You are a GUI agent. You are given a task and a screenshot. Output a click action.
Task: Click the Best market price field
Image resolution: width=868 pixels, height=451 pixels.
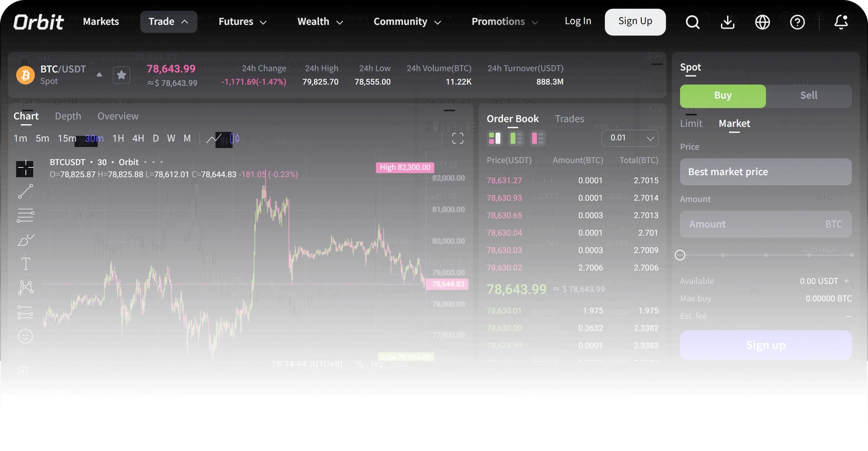click(765, 172)
